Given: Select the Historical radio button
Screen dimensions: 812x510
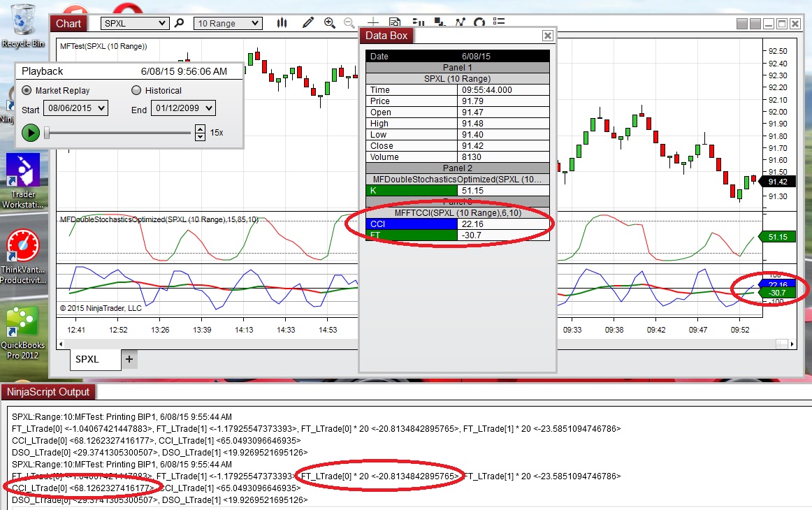Looking at the screenshot, I should 136,90.
